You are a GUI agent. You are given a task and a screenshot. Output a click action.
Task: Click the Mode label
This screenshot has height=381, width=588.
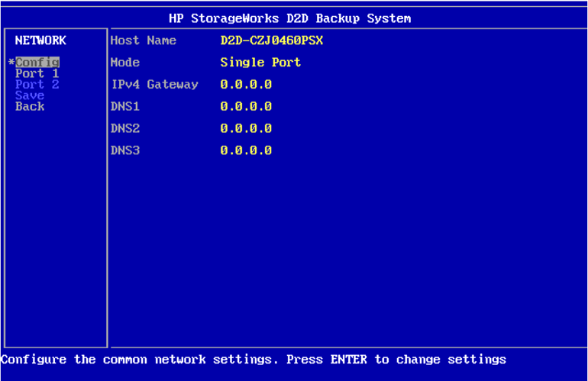(125, 63)
